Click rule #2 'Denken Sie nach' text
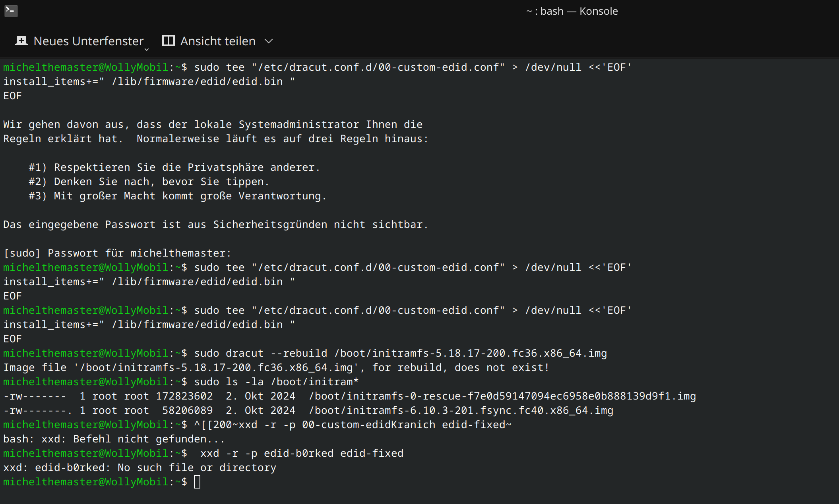This screenshot has height=504, width=839. click(161, 182)
